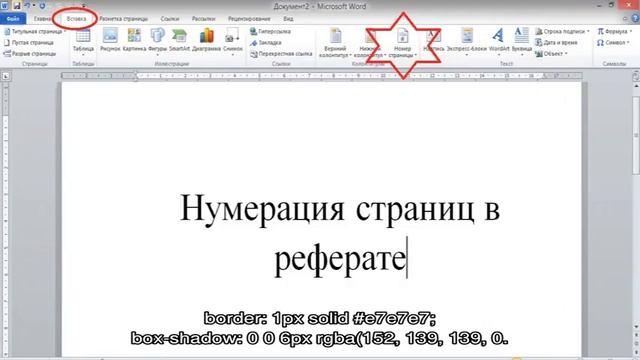Screen dimensions: 640x360
Task: Click the scrollbar down arrow
Action: click(x=636, y=327)
